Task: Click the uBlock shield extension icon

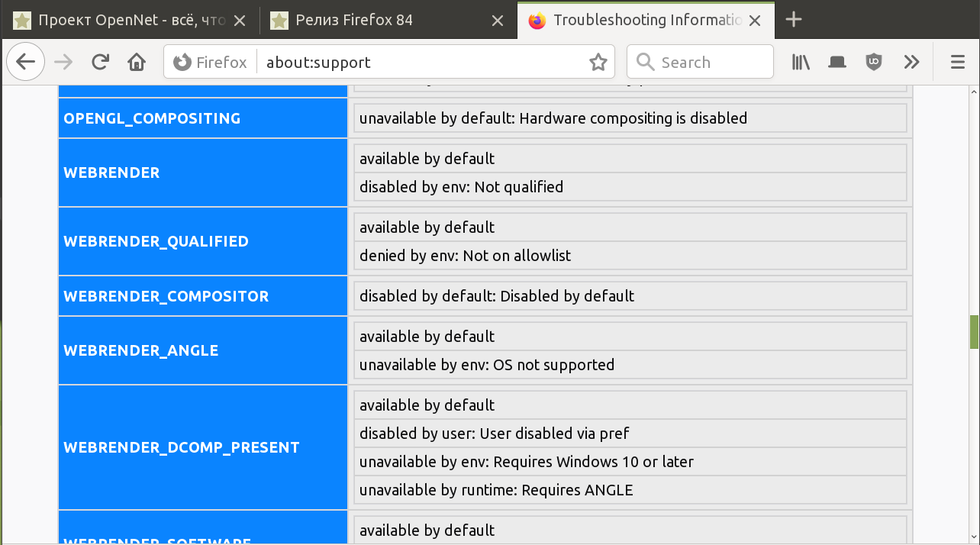Action: (x=874, y=62)
